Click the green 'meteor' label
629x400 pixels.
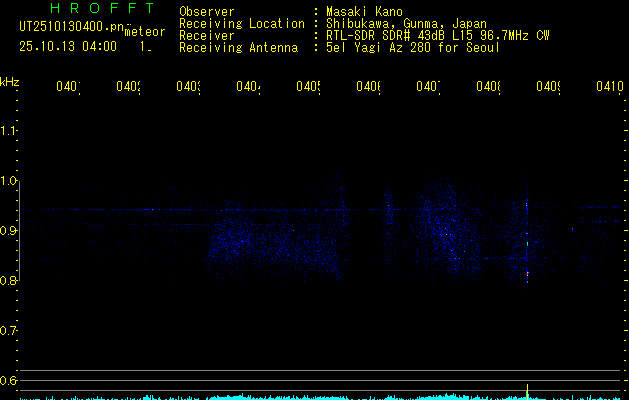coord(145,32)
